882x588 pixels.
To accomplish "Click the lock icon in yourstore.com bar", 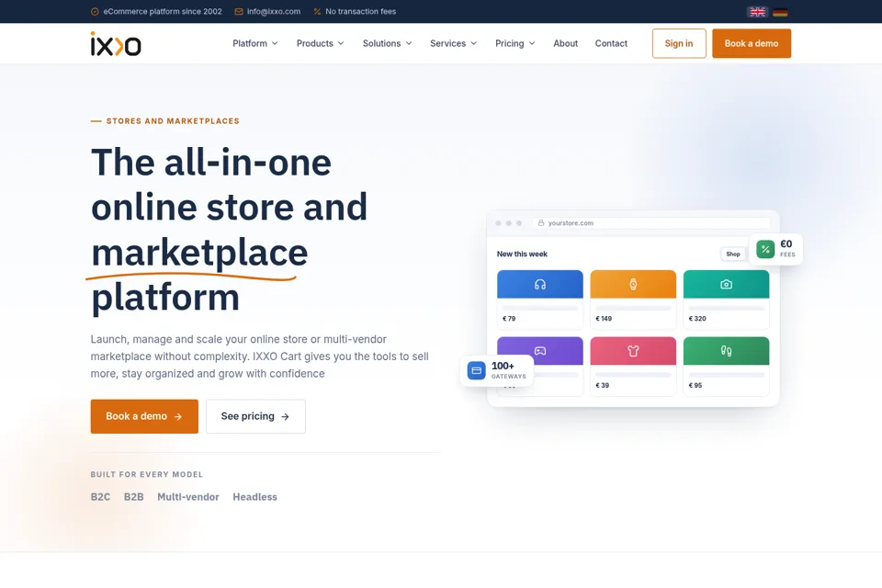I will click(541, 223).
